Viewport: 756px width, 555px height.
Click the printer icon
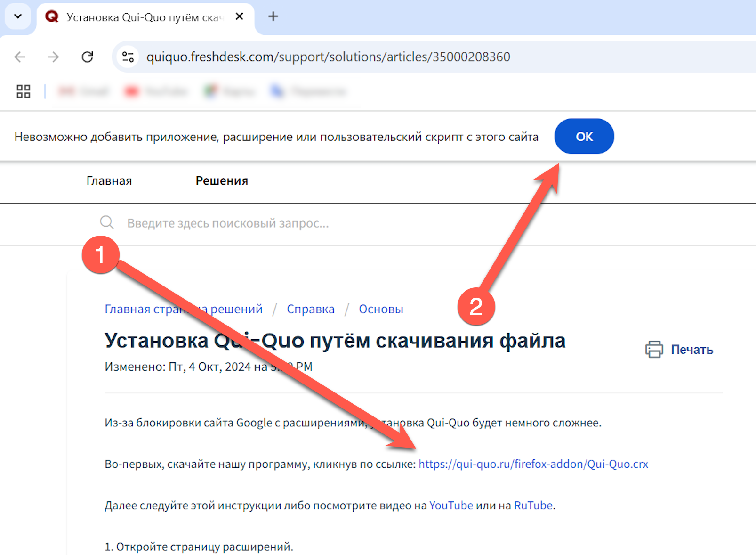tap(654, 350)
